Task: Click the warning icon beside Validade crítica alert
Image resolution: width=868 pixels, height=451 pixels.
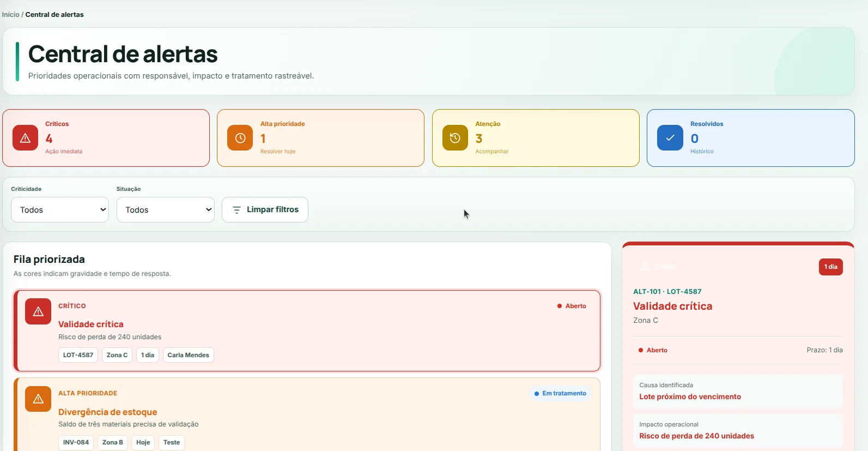Action: point(38,311)
